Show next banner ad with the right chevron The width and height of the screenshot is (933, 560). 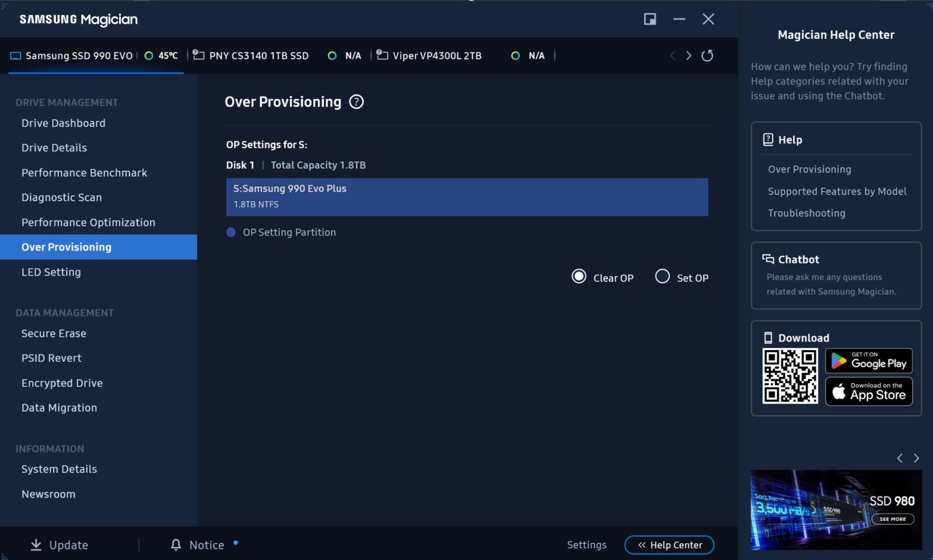[x=916, y=458]
